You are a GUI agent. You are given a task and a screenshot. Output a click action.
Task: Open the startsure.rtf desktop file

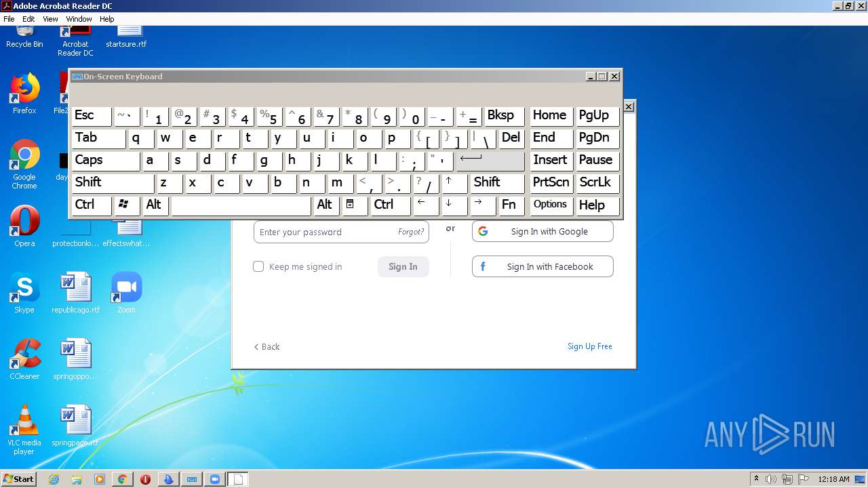126,37
